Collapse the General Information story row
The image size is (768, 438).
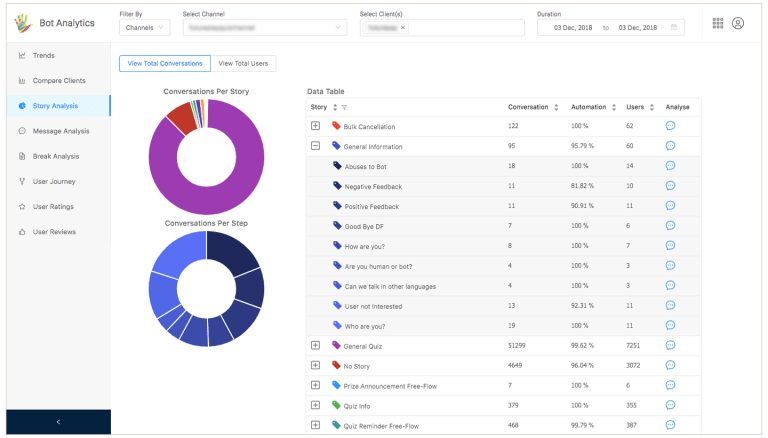(x=315, y=146)
